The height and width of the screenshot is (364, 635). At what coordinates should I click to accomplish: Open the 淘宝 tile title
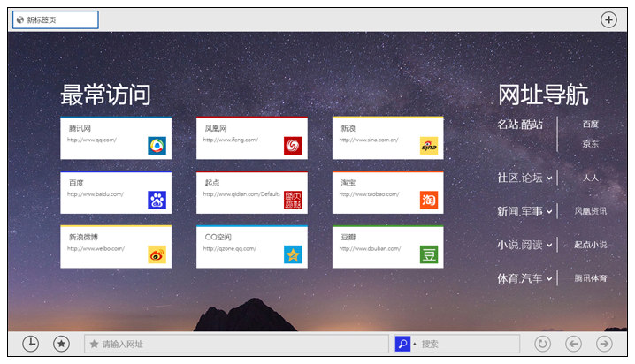[x=348, y=183]
